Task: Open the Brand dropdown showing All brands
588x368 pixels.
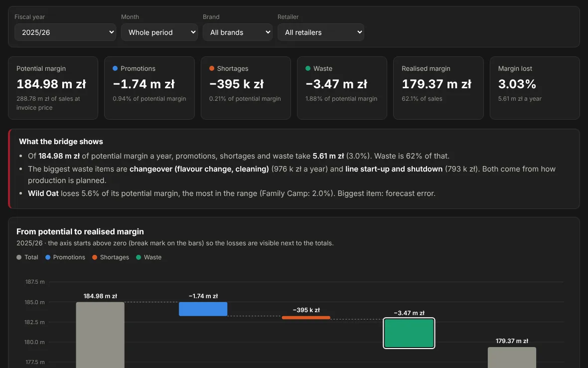Action: [237, 32]
